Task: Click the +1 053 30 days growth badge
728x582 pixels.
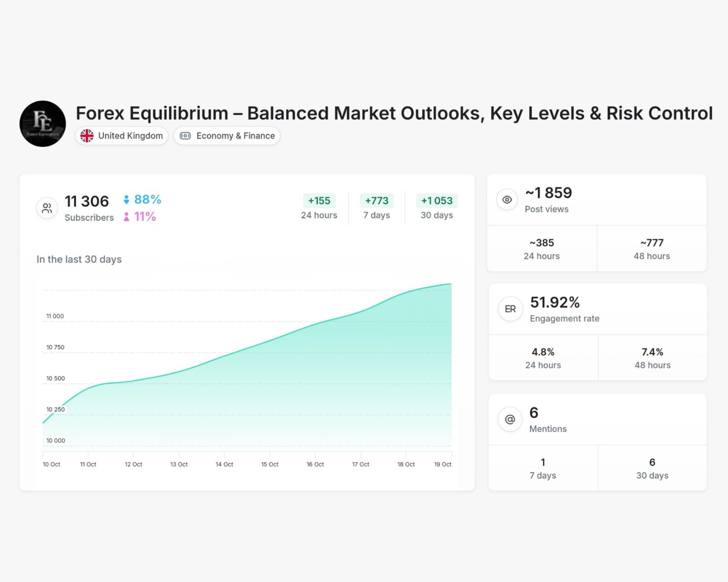Action: (x=437, y=201)
